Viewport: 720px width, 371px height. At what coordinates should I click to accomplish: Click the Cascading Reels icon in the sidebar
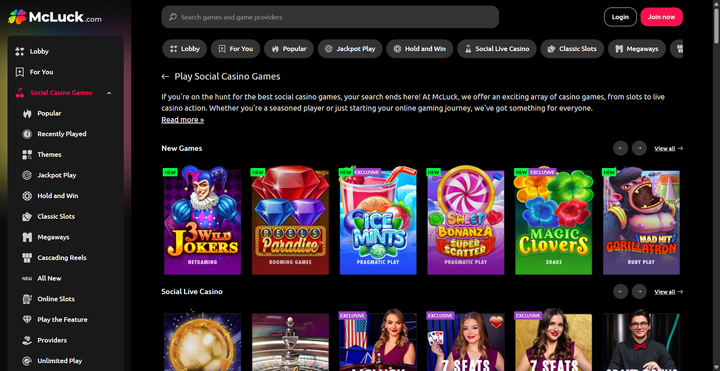point(27,258)
